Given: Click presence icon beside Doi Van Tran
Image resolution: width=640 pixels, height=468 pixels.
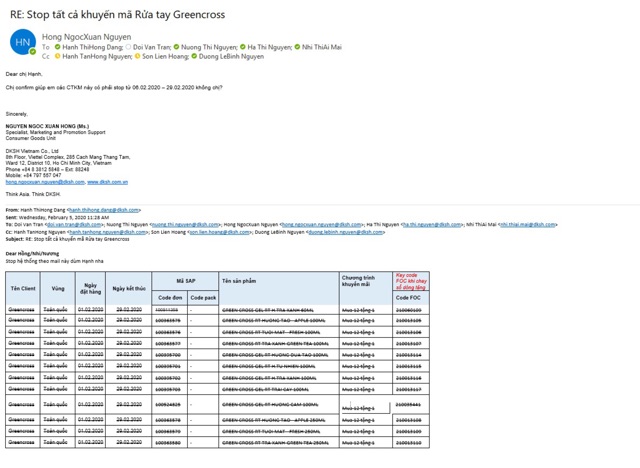Looking at the screenshot, I should tap(129, 47).
